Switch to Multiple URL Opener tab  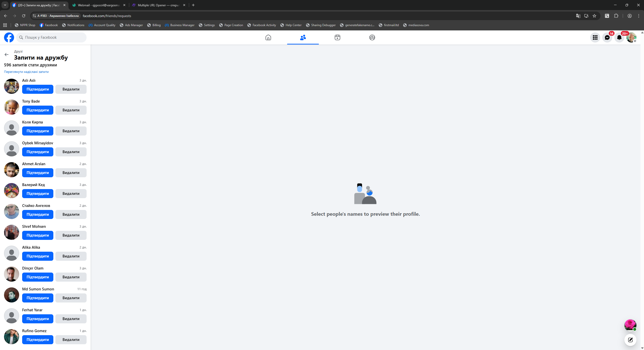(158, 5)
